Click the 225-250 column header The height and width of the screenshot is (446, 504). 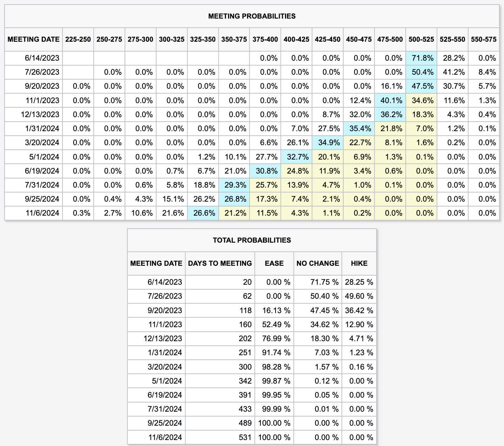click(78, 39)
